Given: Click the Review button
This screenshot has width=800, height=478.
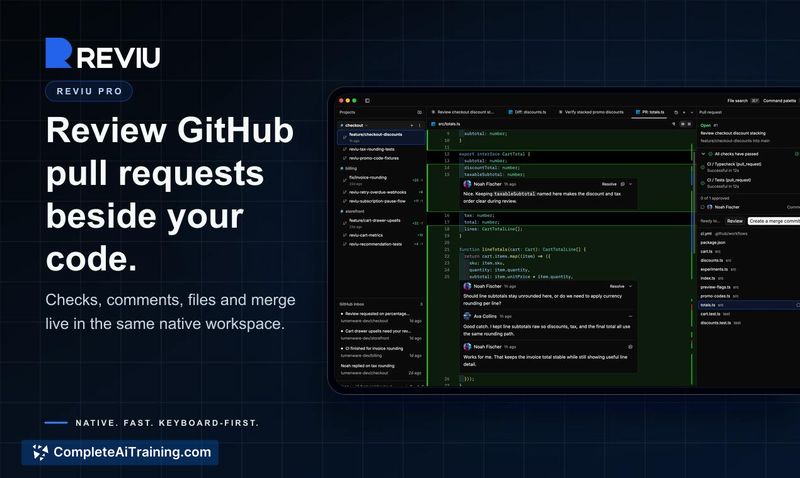Looking at the screenshot, I should point(735,221).
